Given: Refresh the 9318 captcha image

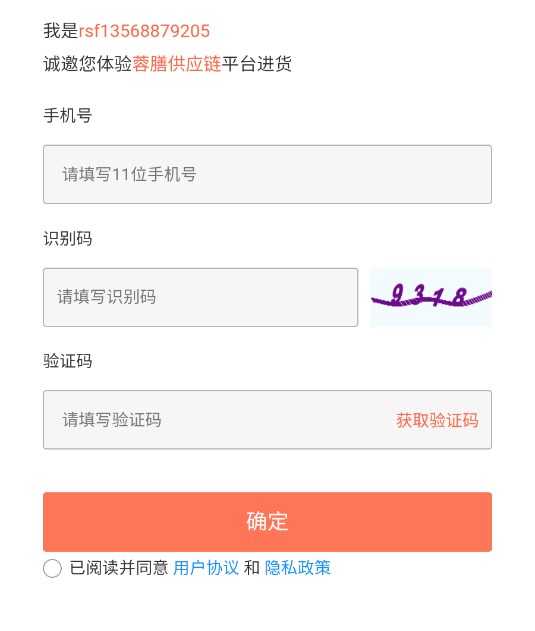Looking at the screenshot, I should pos(431,297).
